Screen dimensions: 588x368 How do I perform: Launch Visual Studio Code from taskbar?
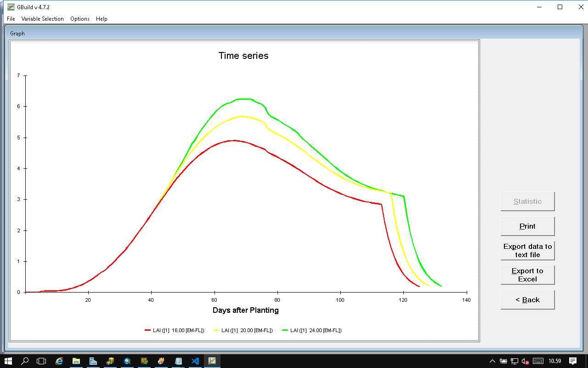pyautogui.click(x=195, y=361)
